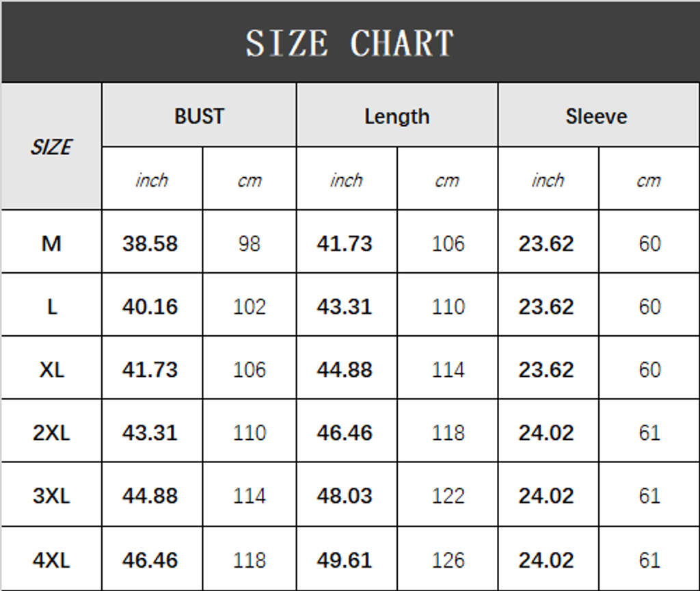This screenshot has width=700, height=591.
Task: Select the BUST column header
Action: (x=199, y=116)
